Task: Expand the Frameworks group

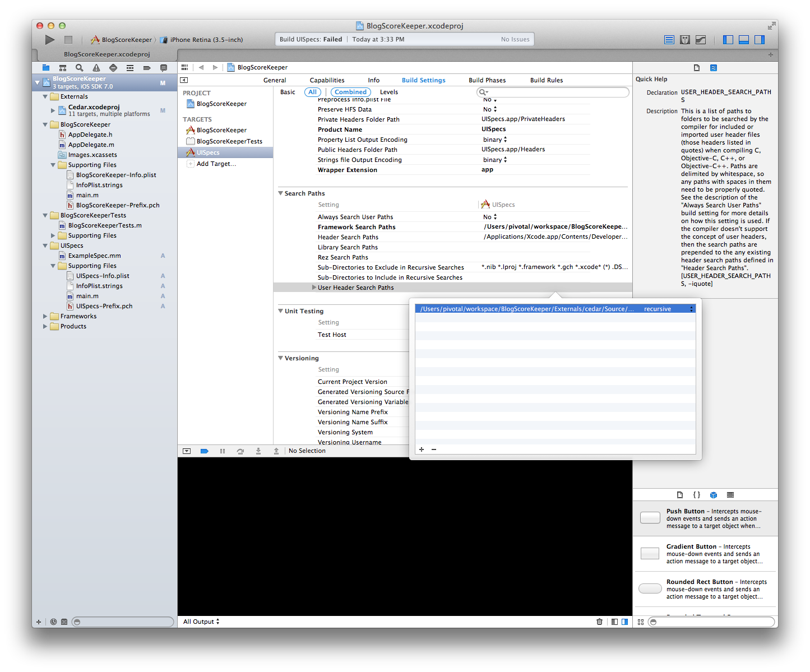Action: point(45,316)
